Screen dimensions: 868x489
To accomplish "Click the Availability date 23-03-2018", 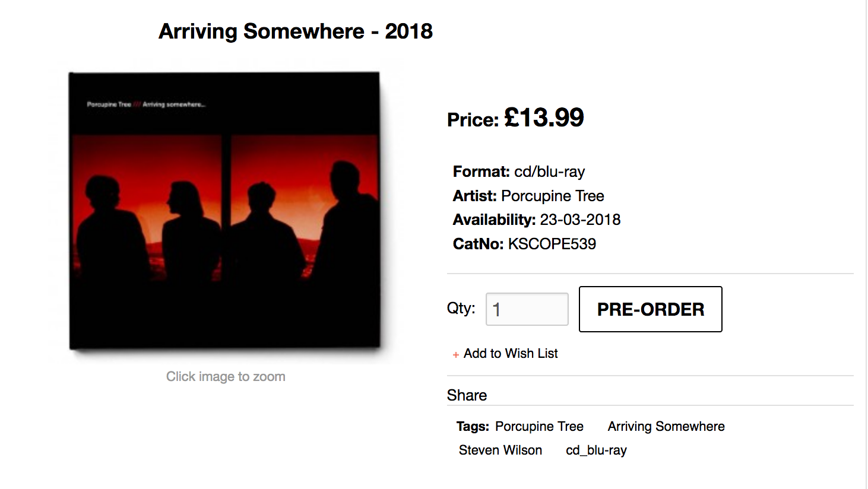I will 580,220.
